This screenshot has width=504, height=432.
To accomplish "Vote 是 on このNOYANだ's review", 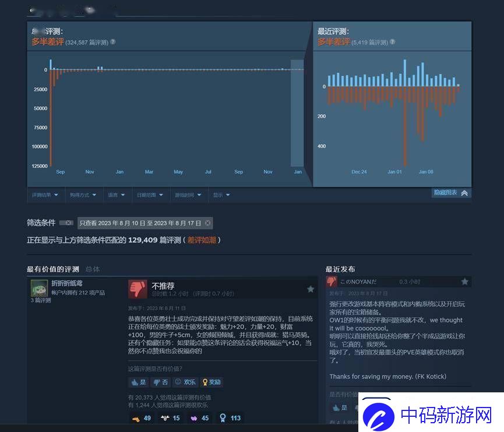I will click(x=340, y=408).
